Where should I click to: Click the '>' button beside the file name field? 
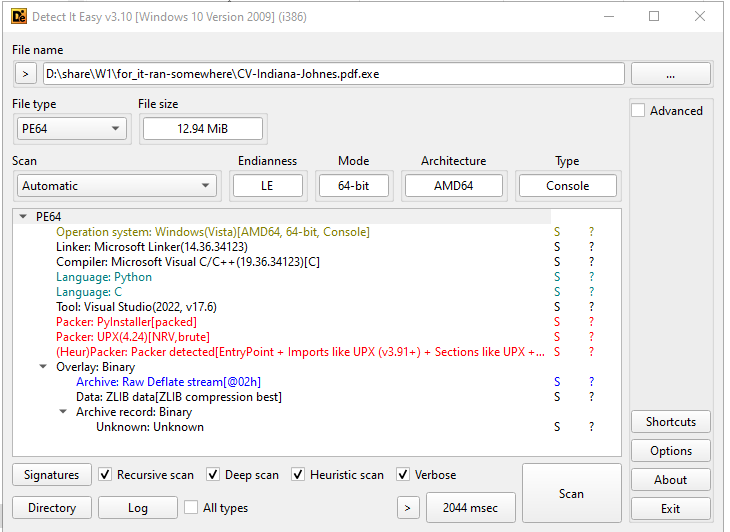pos(26,74)
